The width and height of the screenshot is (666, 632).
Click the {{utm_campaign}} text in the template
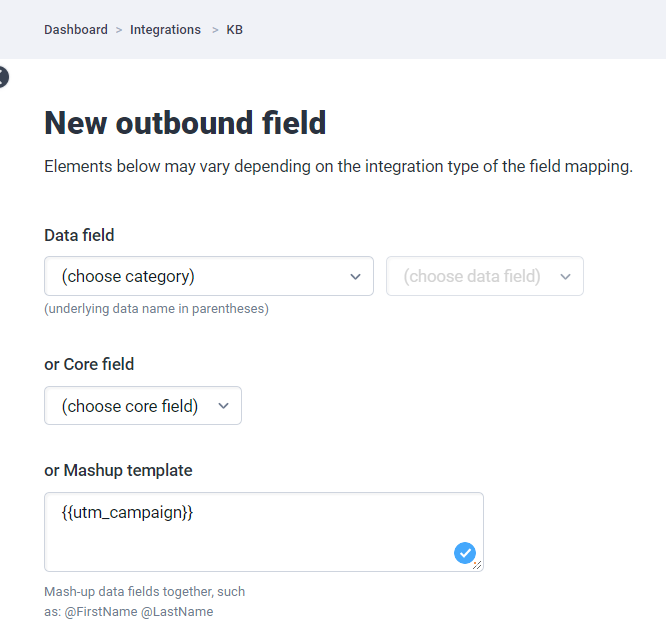127,513
